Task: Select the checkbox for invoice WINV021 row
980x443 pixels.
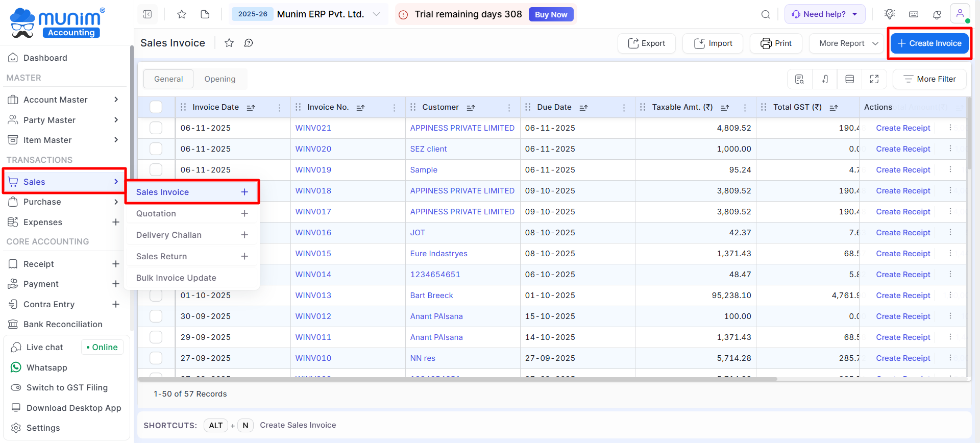Action: click(x=156, y=128)
